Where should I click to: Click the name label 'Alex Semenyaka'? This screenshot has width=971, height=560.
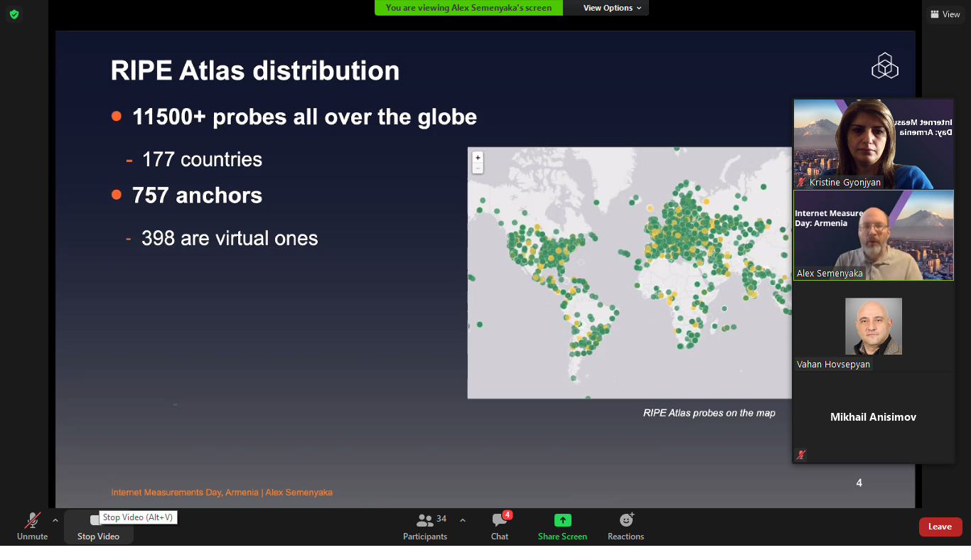pyautogui.click(x=830, y=274)
